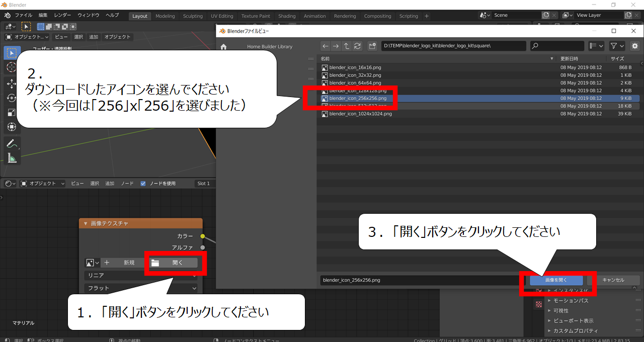Open the リニア interpolation dropdown
Viewport: 644px width, 342px height.
141,276
